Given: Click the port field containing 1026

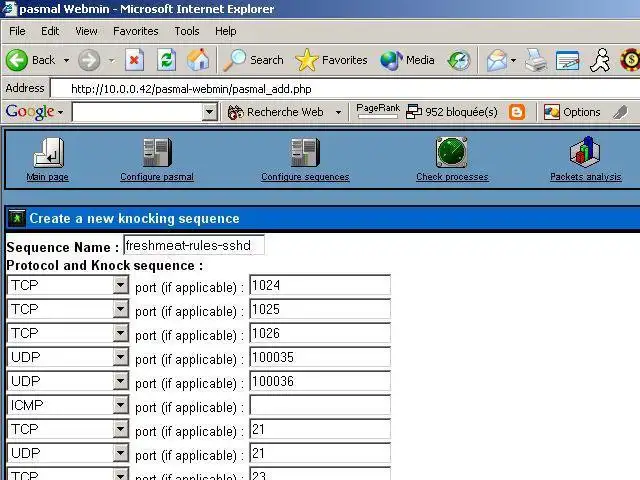Looking at the screenshot, I should 320,333.
